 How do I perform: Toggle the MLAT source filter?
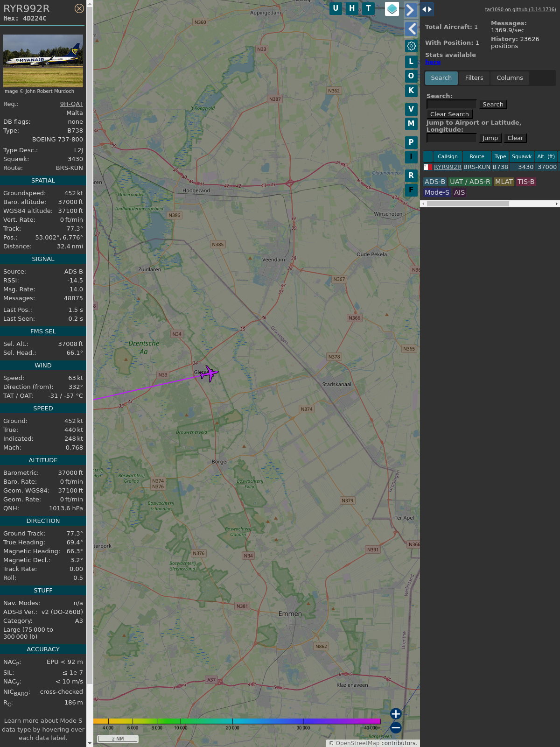click(x=504, y=182)
